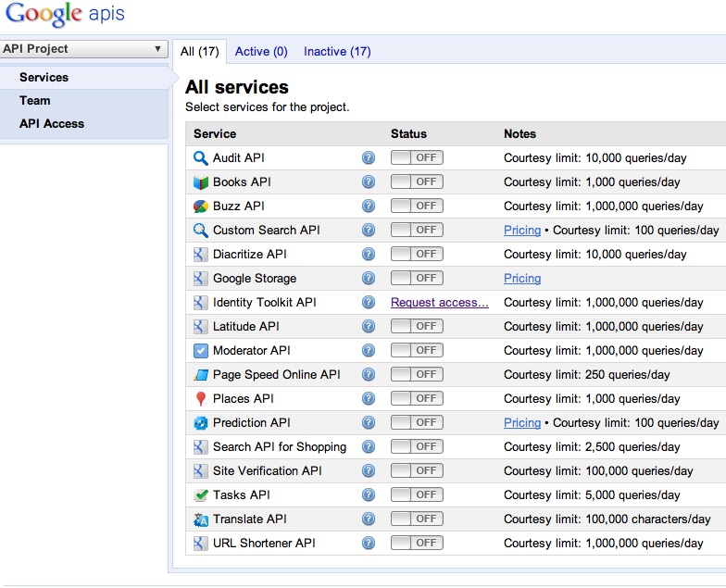Click Request access for Identity Toolkit

[439, 302]
